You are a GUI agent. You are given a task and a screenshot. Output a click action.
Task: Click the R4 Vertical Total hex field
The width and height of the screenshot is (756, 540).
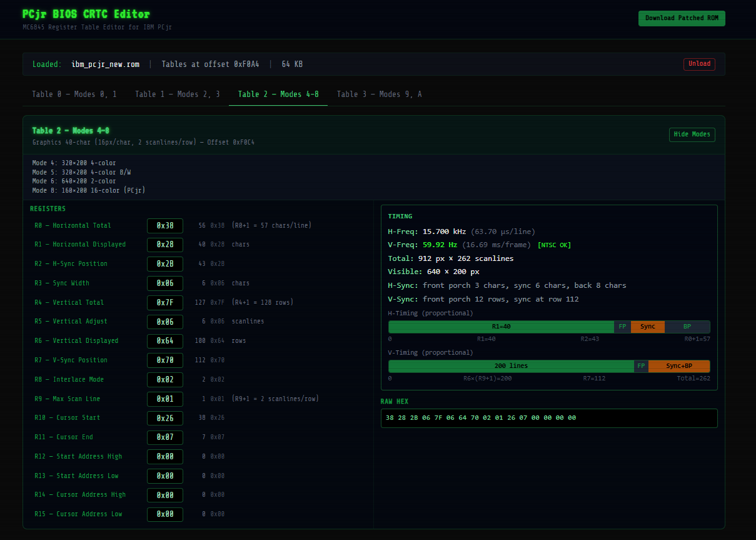[165, 303]
